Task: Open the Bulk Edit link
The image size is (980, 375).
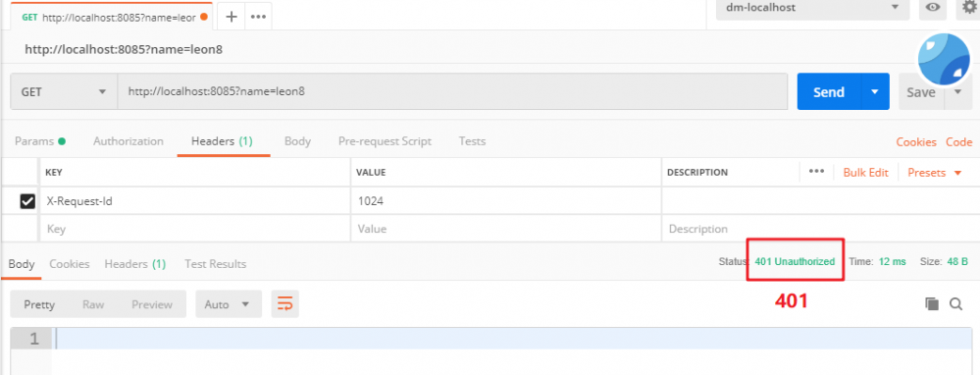Action: (865, 173)
